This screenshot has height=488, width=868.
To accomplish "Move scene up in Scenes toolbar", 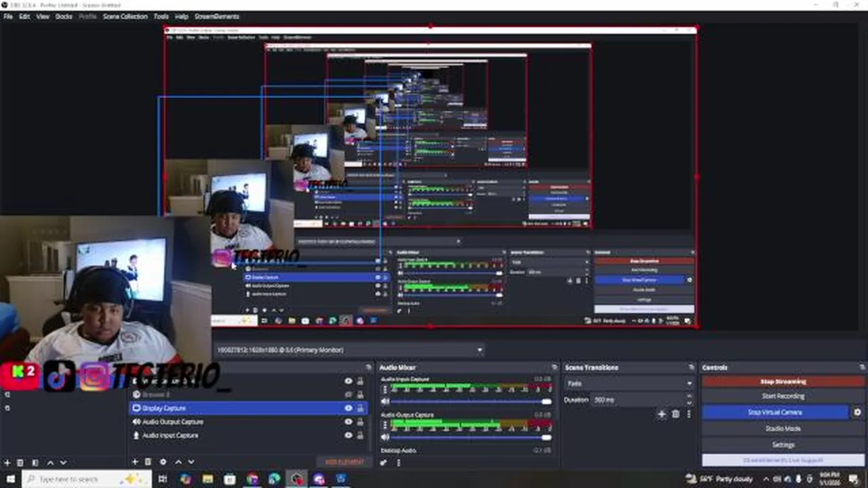I will [x=50, y=462].
